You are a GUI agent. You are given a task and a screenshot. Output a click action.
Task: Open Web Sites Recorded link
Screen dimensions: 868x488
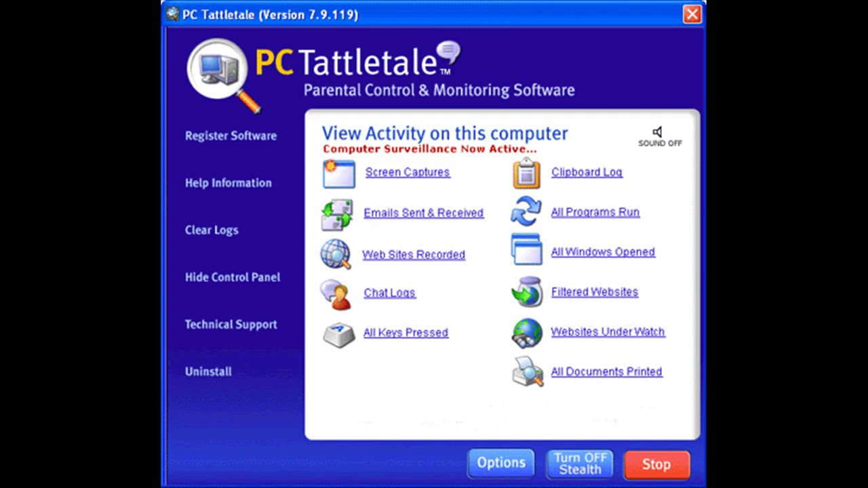coord(414,255)
